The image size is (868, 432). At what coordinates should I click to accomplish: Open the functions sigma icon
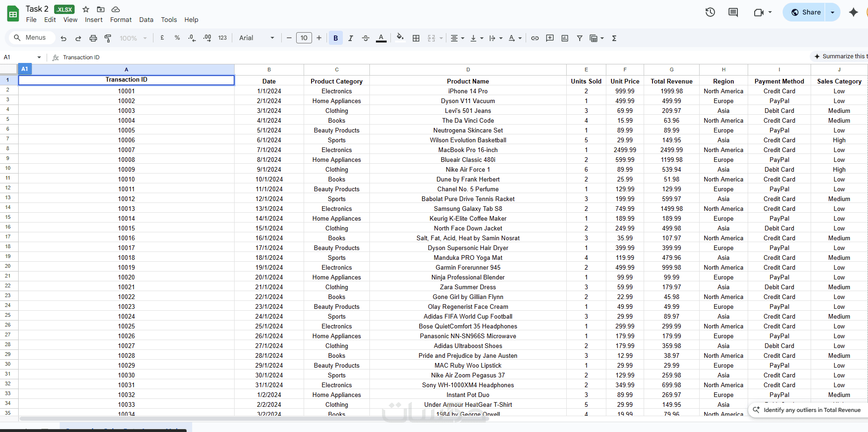tap(614, 38)
